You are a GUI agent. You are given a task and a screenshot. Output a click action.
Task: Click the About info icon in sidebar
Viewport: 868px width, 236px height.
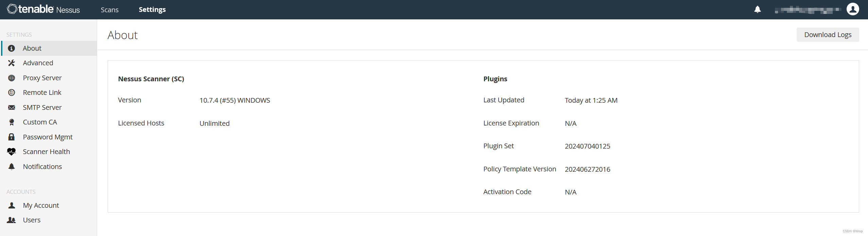click(x=12, y=48)
